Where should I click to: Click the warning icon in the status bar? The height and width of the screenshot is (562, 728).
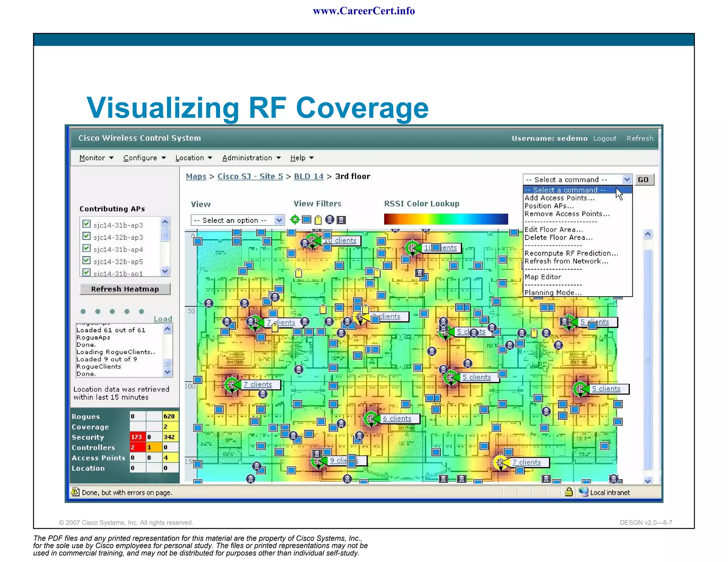pos(75,492)
